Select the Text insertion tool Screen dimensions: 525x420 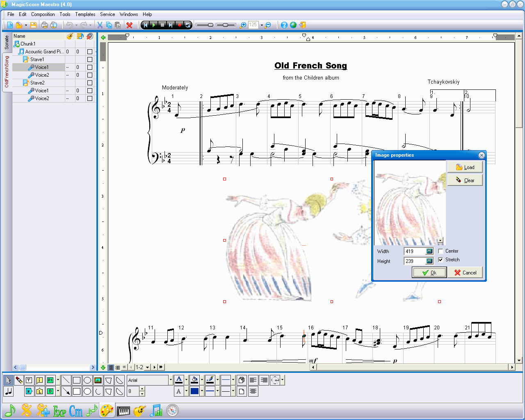point(29,380)
